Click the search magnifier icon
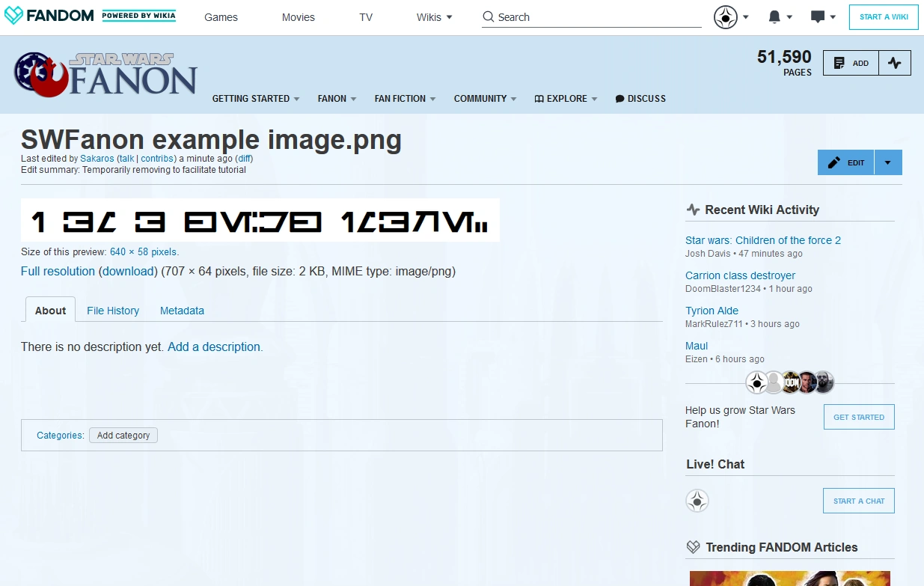The width and height of the screenshot is (924, 586). point(489,16)
